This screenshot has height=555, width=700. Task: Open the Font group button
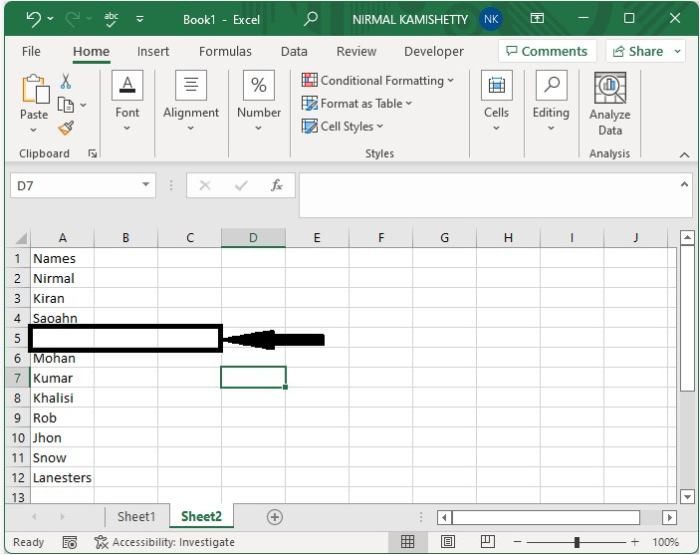tap(127, 101)
